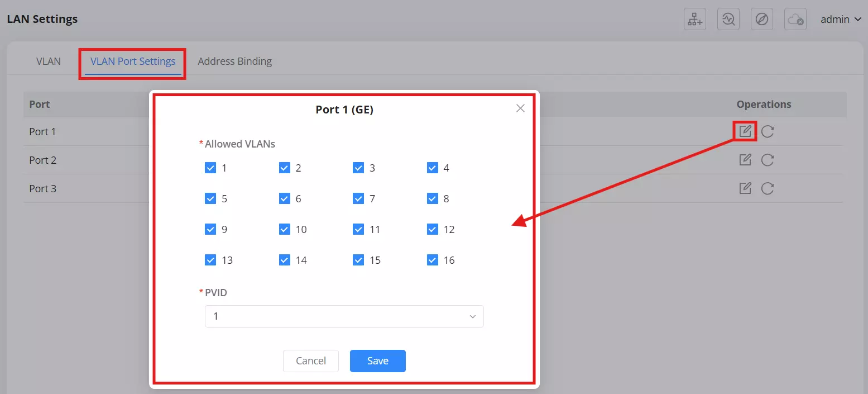
Task: Switch to the VLAN tab
Action: pyautogui.click(x=49, y=61)
